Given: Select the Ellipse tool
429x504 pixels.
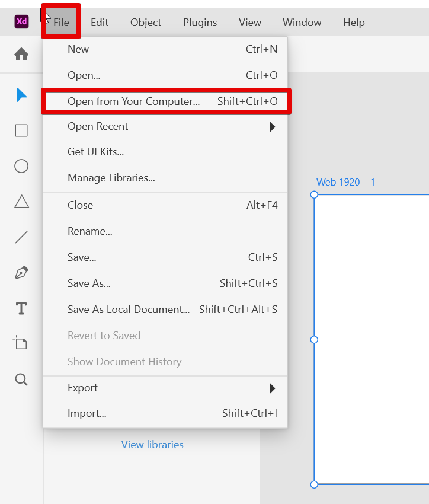Looking at the screenshot, I should click(x=21, y=166).
